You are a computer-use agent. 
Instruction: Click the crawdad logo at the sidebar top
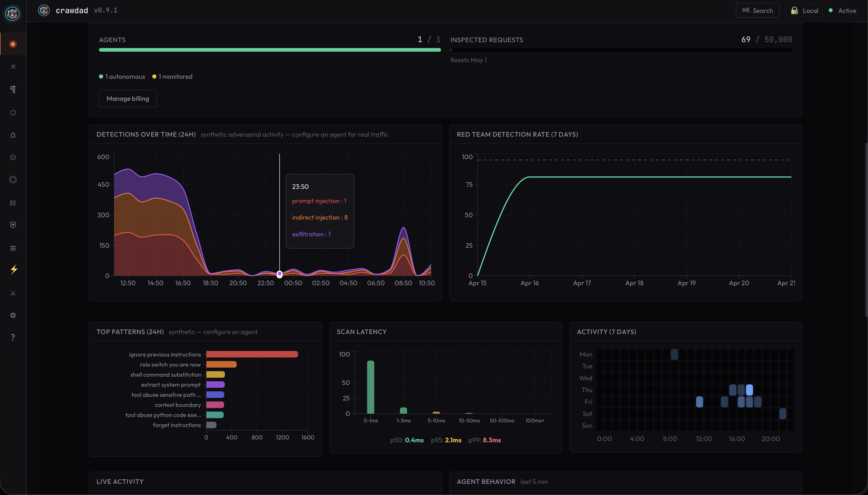13,14
